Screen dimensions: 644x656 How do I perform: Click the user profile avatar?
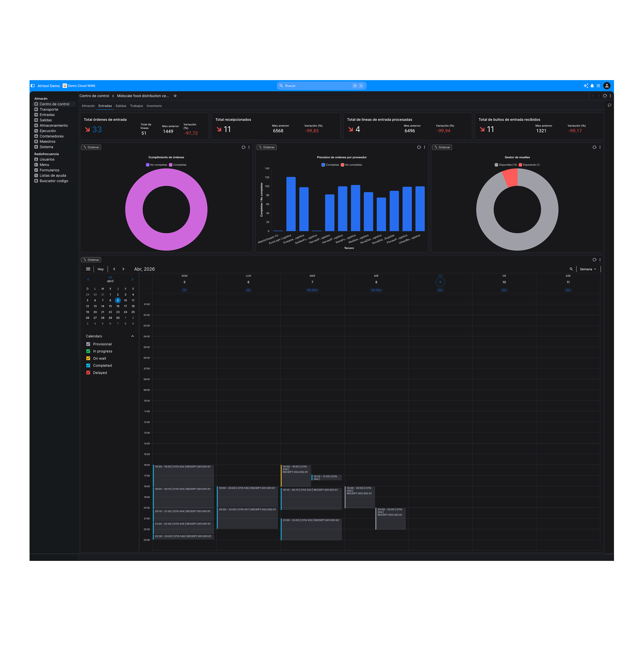coord(607,86)
